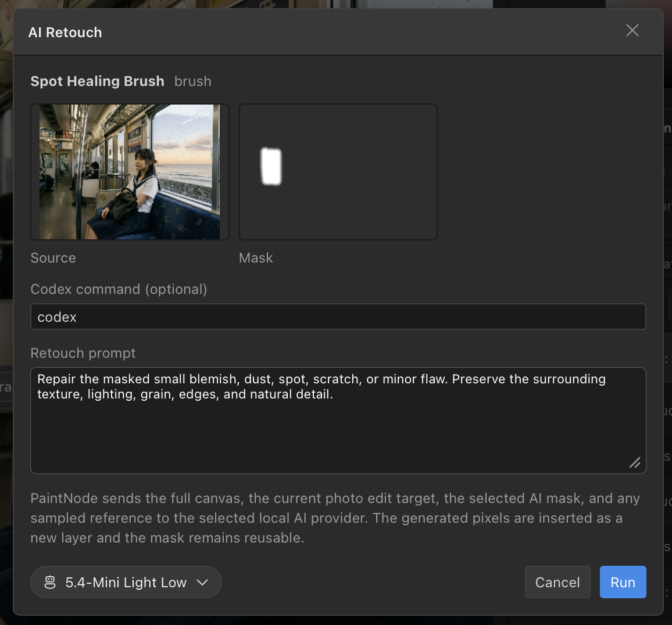Screen dimensions: 672x625
Task: Open the 5.4-Mini Light Low model dropdown
Action: coord(126,582)
